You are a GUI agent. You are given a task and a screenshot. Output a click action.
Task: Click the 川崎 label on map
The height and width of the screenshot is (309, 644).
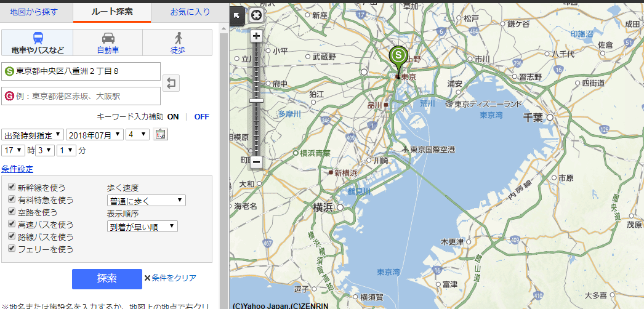tap(380, 161)
